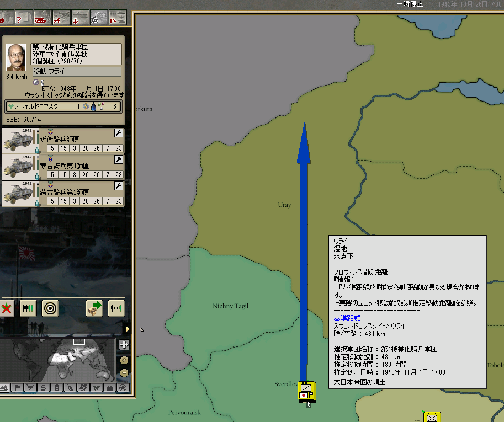Select the region map mode continents icon
This screenshot has height=422, width=504.
click(83, 388)
